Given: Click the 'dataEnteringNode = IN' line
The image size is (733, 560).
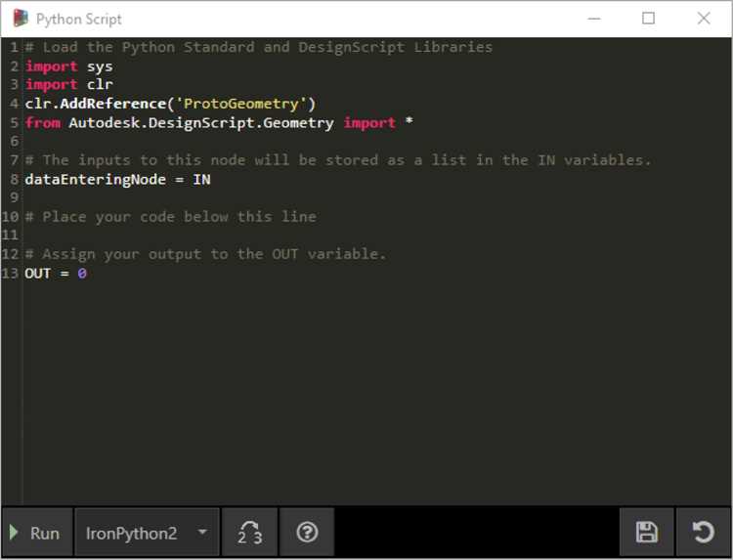Looking at the screenshot, I should point(117,180).
